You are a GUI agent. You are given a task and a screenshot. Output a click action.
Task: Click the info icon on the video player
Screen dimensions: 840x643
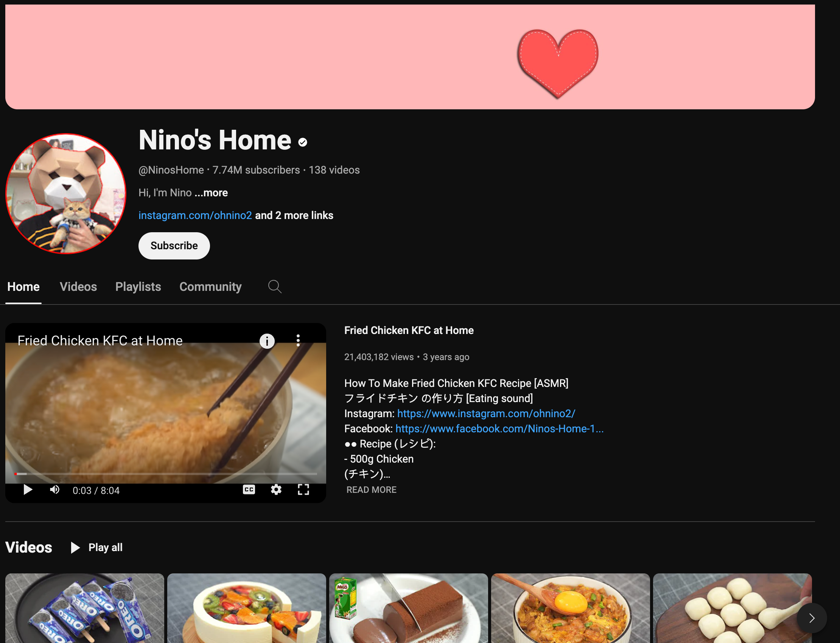pos(266,341)
